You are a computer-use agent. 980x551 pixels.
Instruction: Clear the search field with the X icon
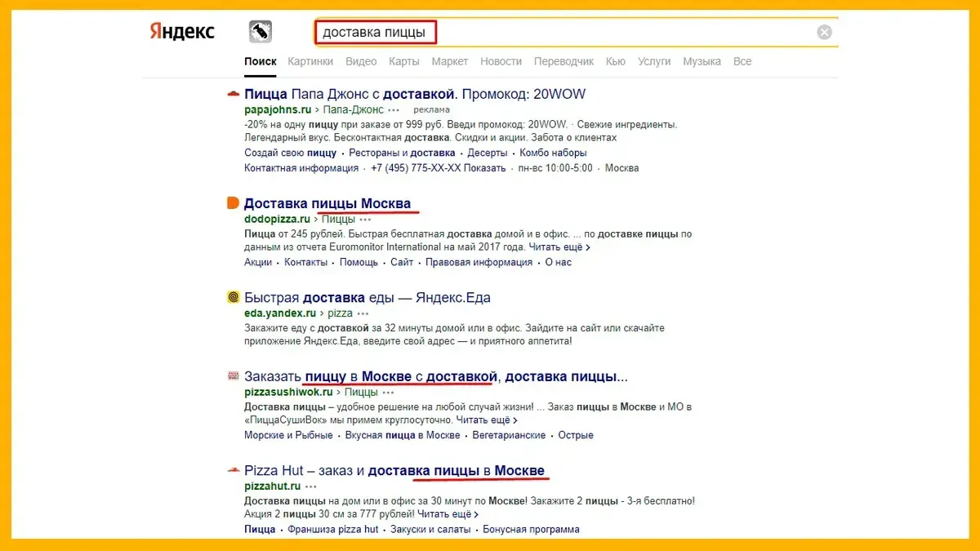pos(825,33)
